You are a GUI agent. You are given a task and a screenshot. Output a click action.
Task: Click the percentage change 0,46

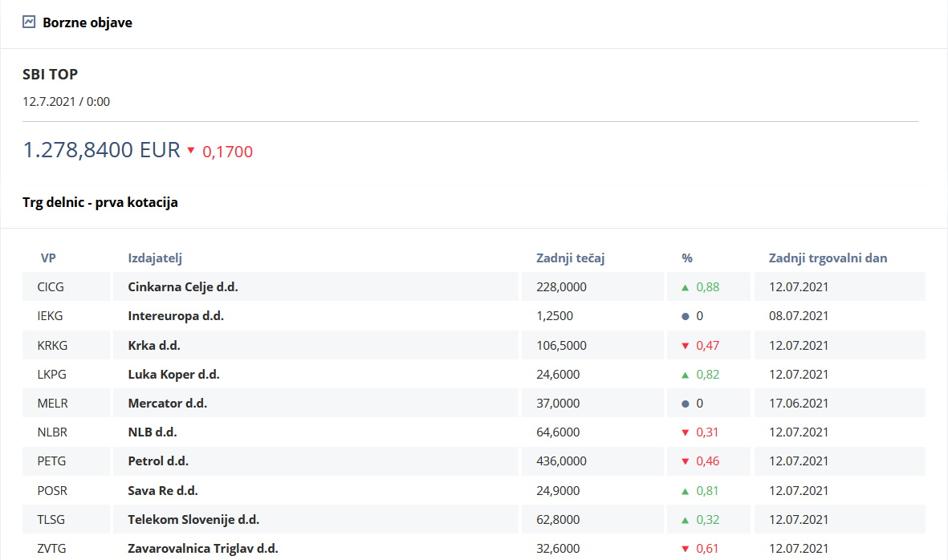click(x=707, y=461)
